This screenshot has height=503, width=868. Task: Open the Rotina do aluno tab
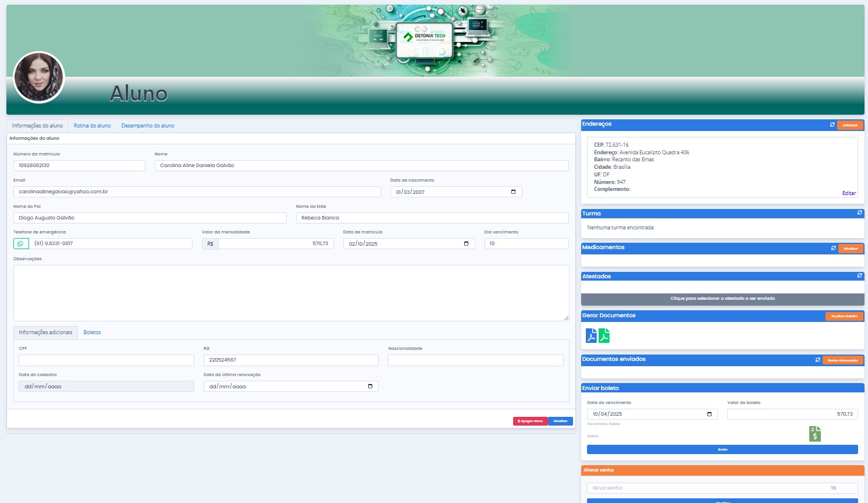pos(92,126)
